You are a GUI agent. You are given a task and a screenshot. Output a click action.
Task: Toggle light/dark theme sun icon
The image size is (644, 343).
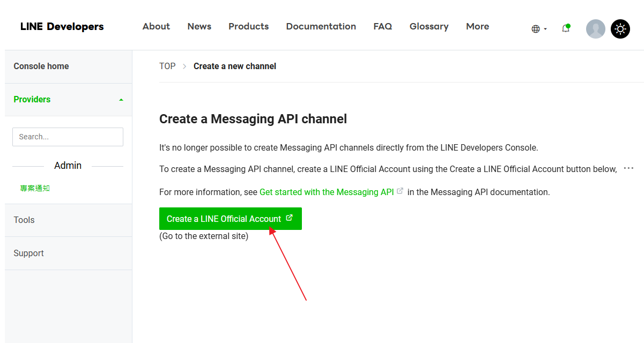coord(620,29)
